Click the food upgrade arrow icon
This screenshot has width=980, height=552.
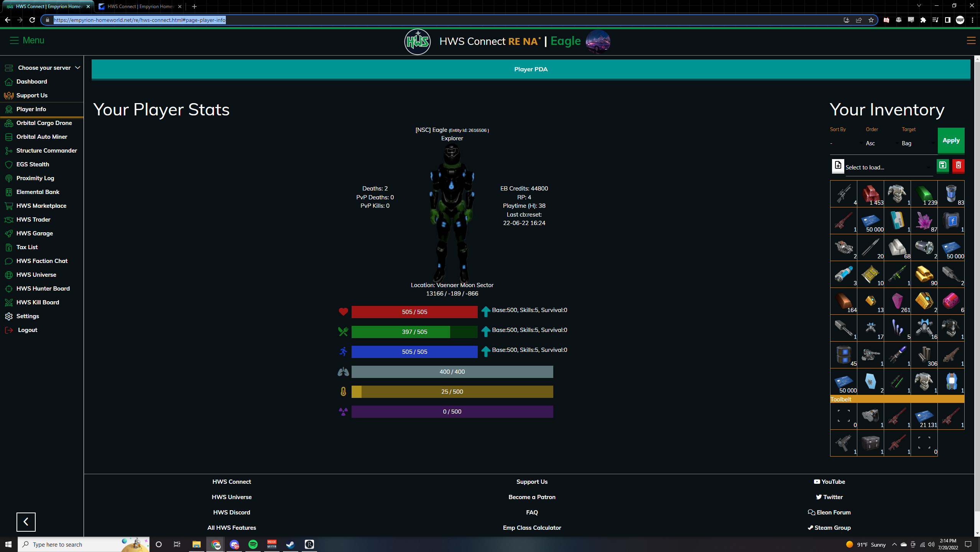(x=485, y=332)
